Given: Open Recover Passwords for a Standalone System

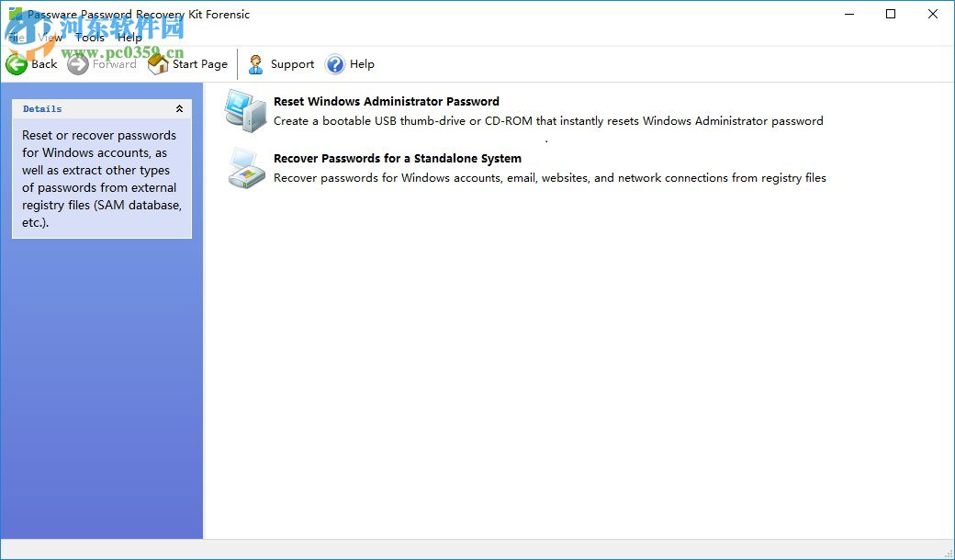Looking at the screenshot, I should [397, 158].
